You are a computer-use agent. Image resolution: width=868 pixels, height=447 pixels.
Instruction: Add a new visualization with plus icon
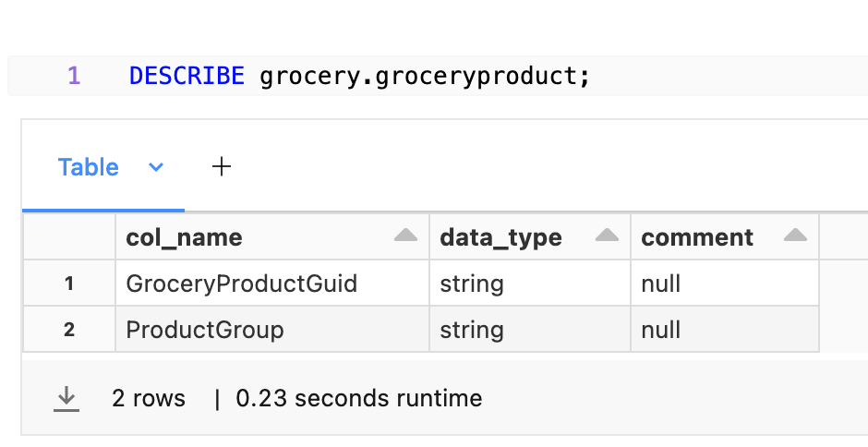click(x=221, y=167)
